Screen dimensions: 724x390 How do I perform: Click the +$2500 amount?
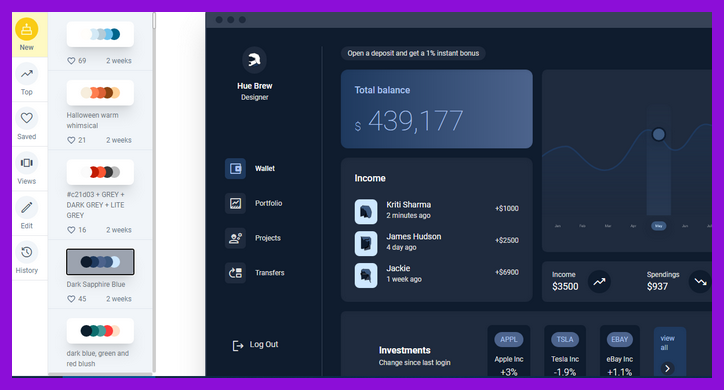(x=507, y=240)
